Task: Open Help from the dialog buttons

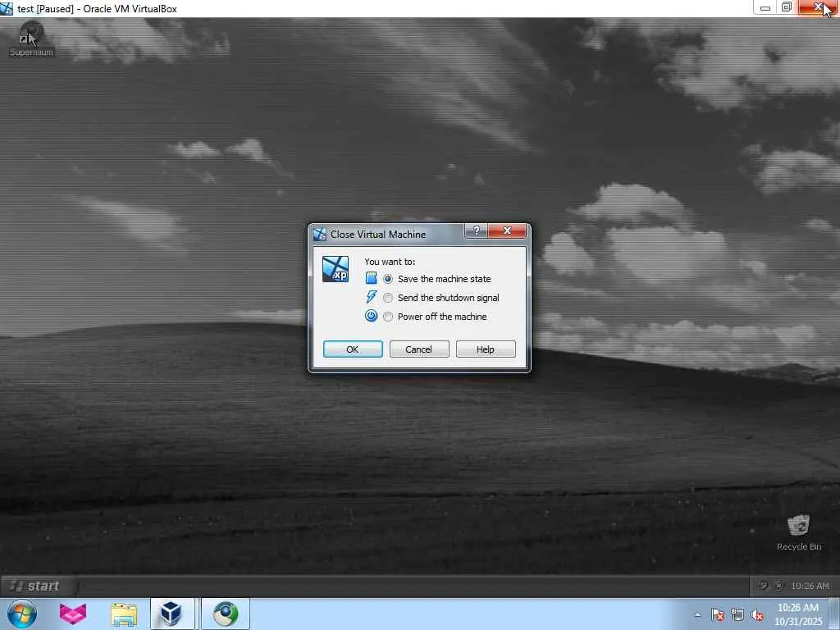Action: click(486, 349)
